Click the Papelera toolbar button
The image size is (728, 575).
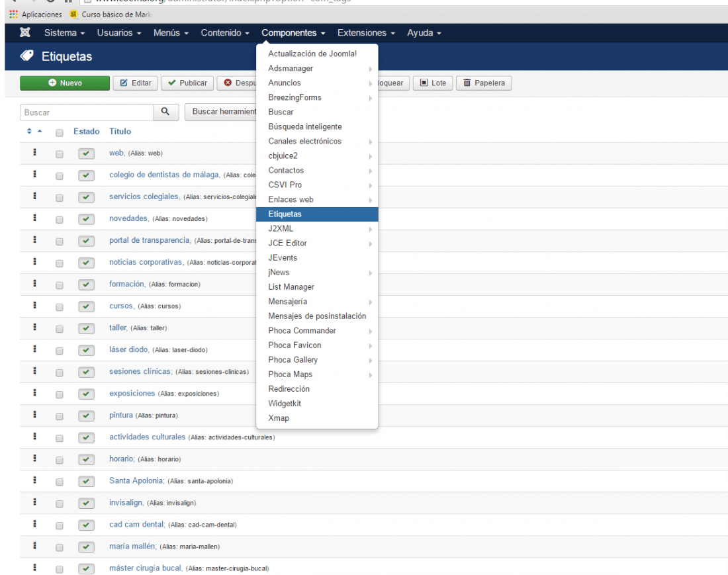[x=484, y=83]
